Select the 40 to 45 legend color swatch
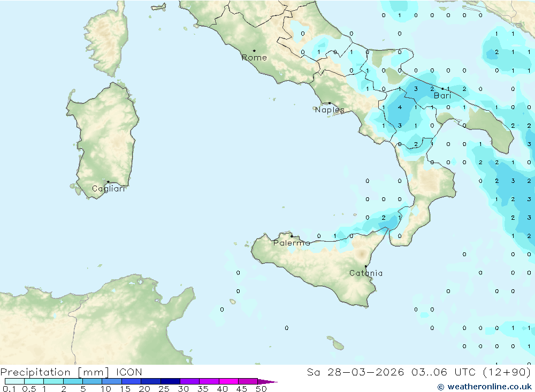 click(228, 381)
